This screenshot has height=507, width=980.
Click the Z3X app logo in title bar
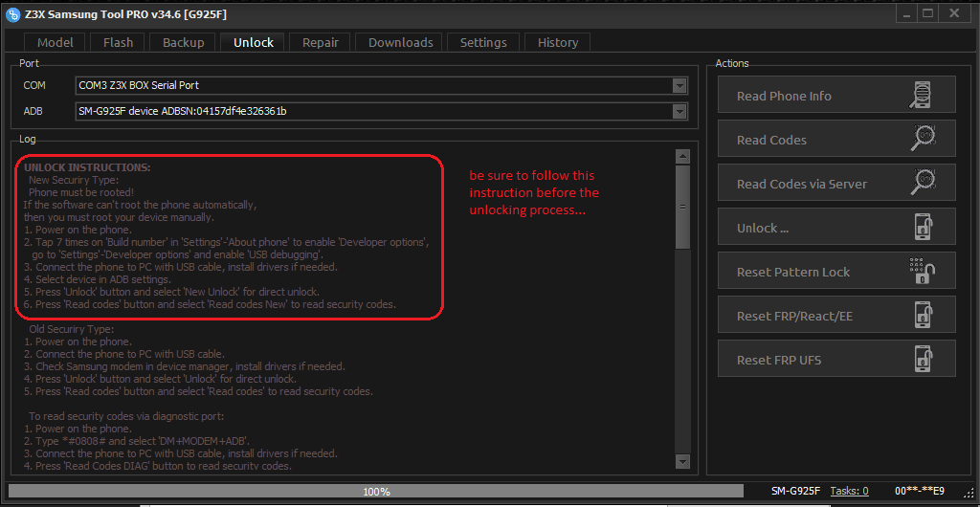point(11,13)
